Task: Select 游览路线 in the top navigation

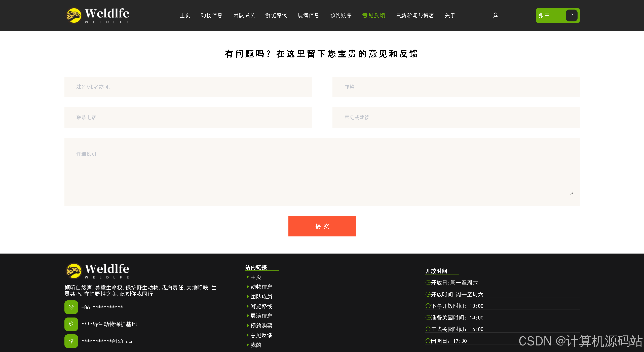Action: point(276,15)
